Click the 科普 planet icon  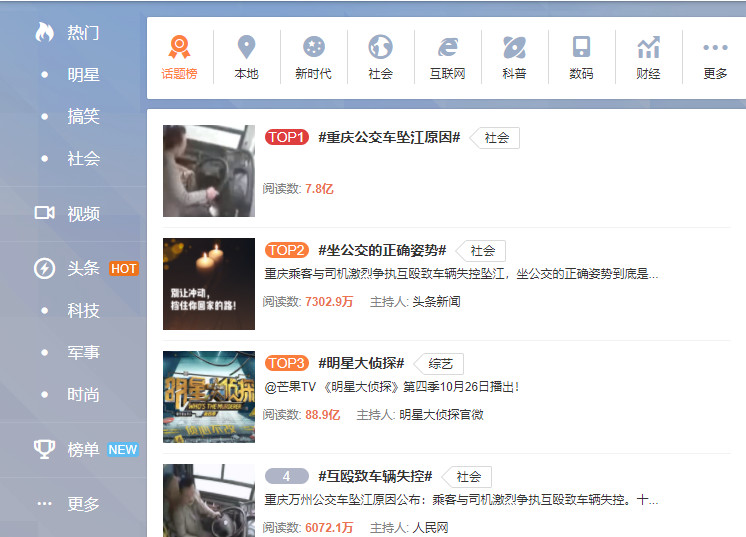coord(515,47)
